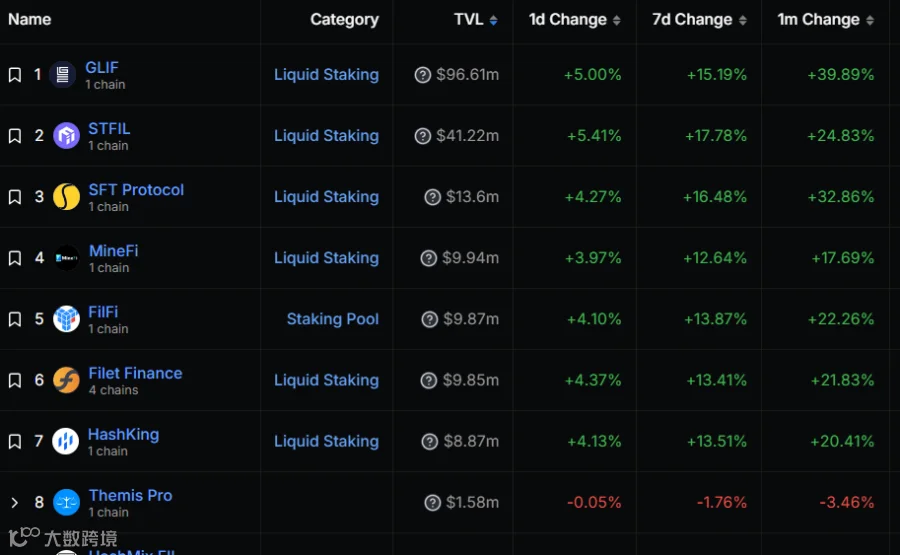900x555 pixels.
Task: Open the Filet Finance protocol link
Action: click(135, 373)
